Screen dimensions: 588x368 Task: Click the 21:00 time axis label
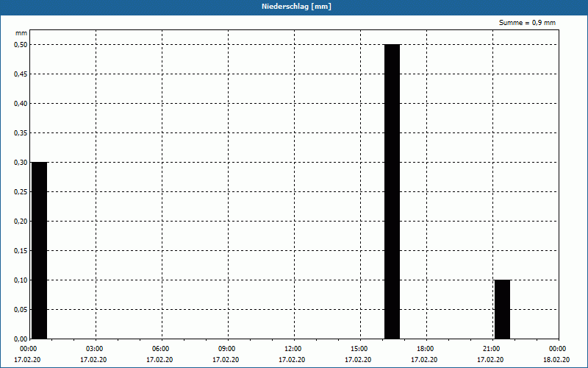pyautogui.click(x=491, y=349)
